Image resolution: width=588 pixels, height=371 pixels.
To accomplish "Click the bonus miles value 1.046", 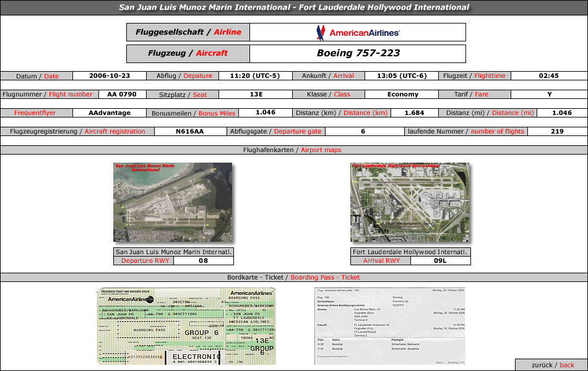I will click(266, 113).
